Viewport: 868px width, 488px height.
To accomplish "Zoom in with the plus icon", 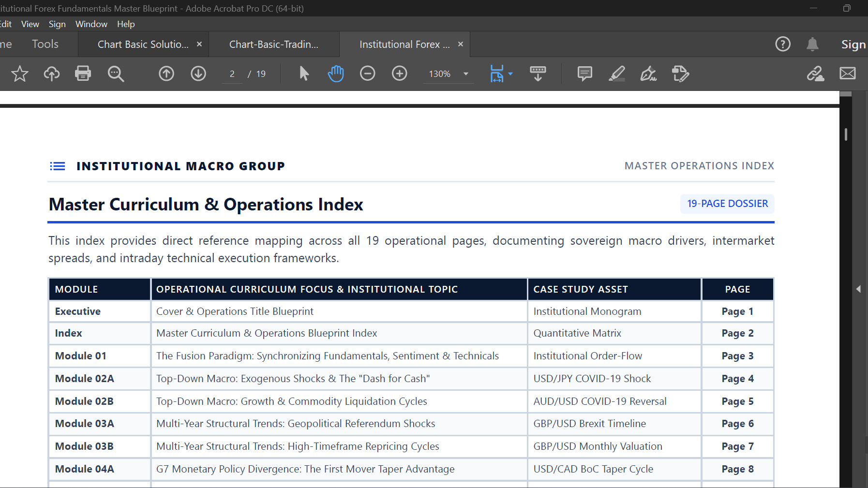I will [x=400, y=74].
